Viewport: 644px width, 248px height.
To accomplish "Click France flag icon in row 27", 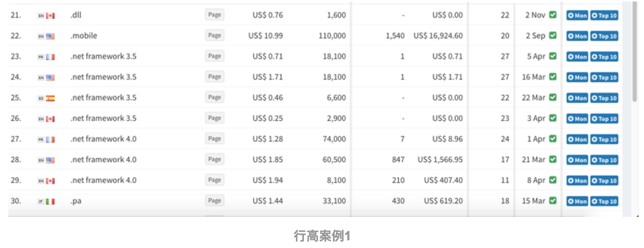I will [50, 140].
